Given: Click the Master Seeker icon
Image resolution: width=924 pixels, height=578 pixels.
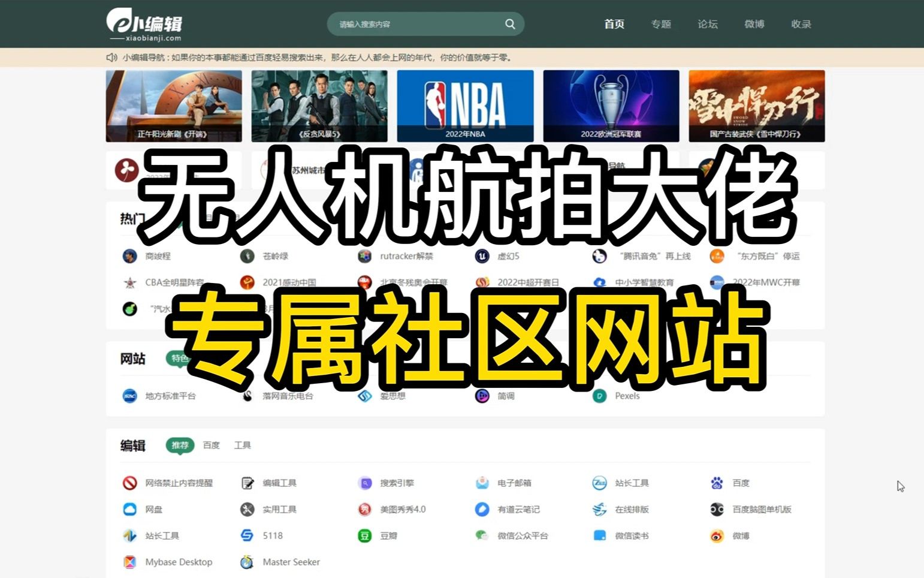Looking at the screenshot, I should point(247,562).
